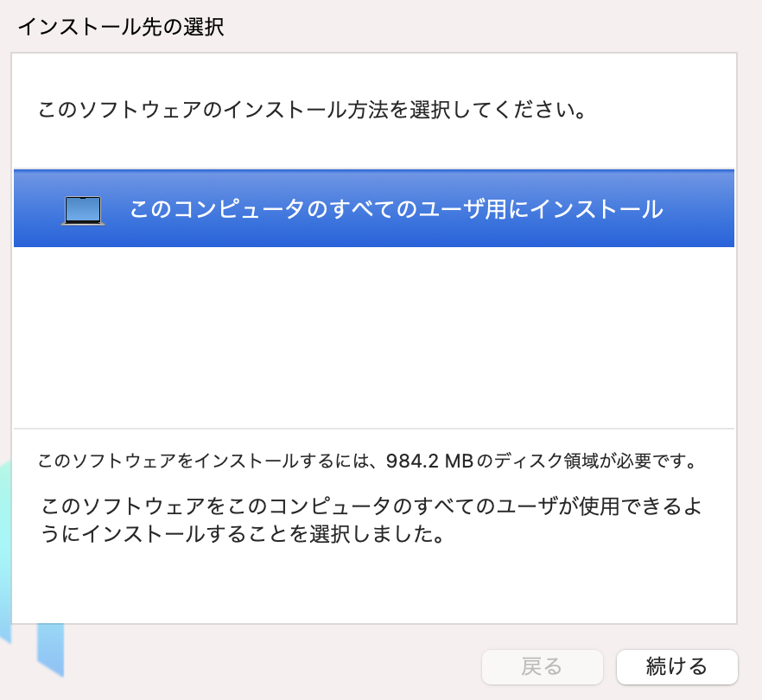Click the laptop icon in the install option

[x=83, y=210]
